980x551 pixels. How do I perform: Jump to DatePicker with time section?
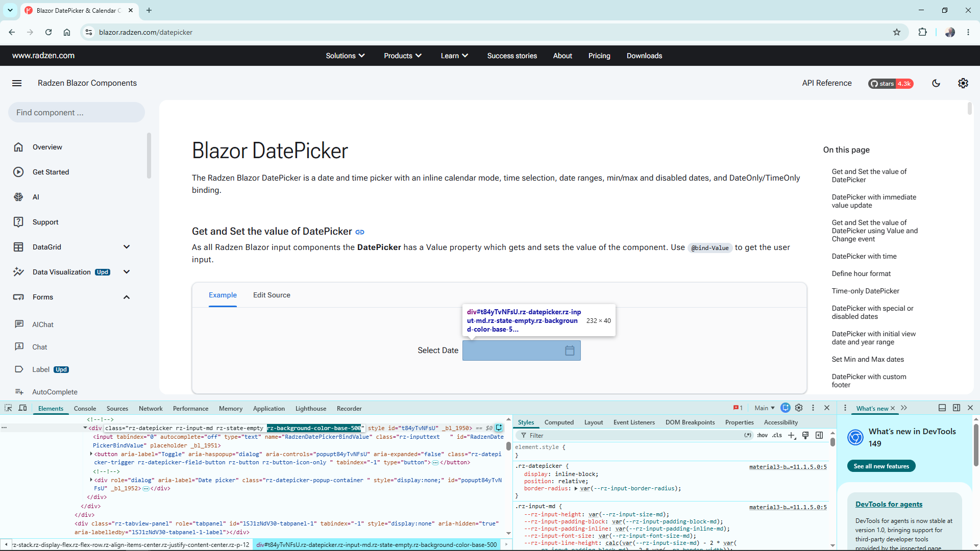click(x=864, y=257)
